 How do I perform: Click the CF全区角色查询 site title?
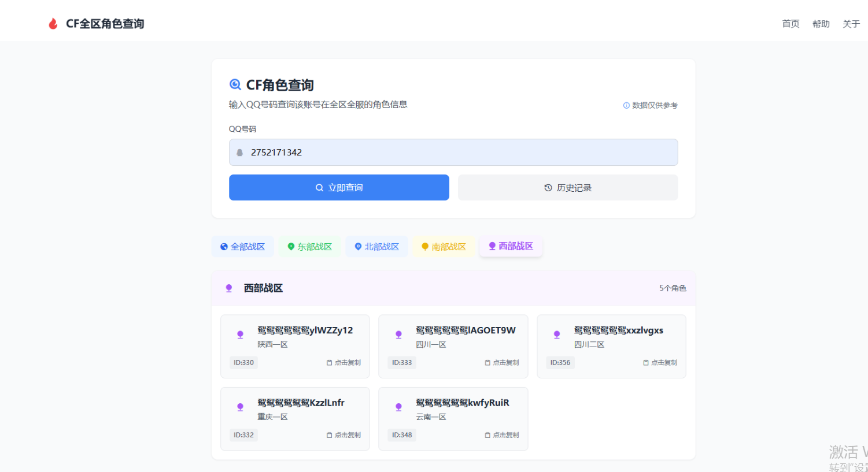[105, 24]
